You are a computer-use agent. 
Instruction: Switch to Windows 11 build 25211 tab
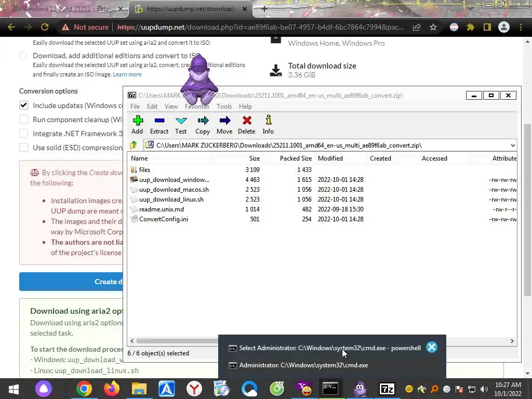pyautogui.click(x=64, y=9)
